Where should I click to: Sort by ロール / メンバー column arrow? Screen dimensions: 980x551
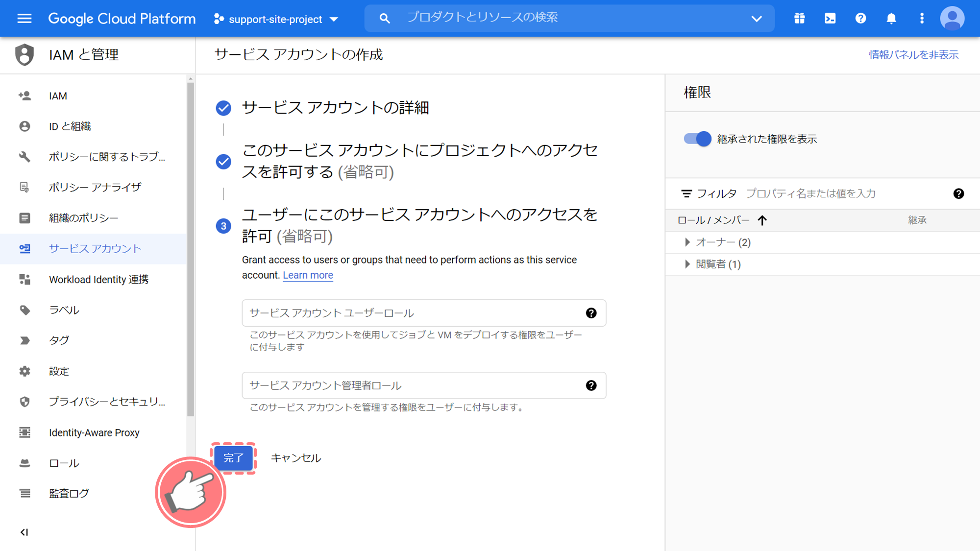click(762, 220)
